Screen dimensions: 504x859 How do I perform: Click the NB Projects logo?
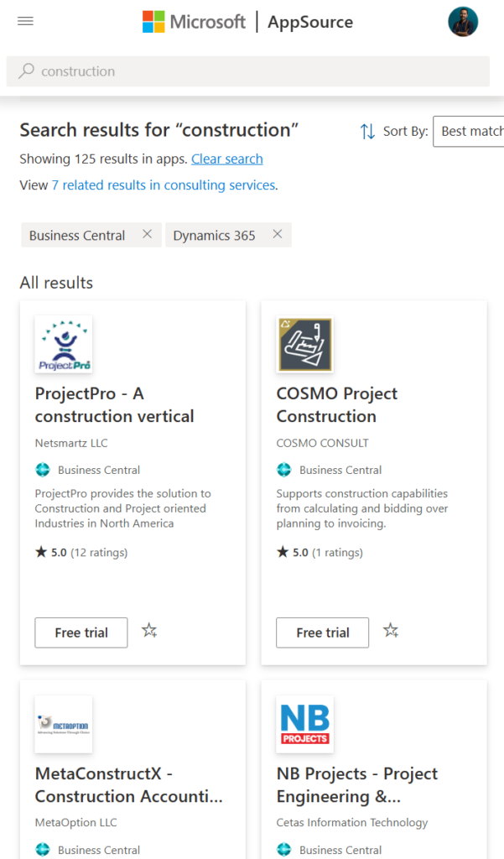(304, 724)
